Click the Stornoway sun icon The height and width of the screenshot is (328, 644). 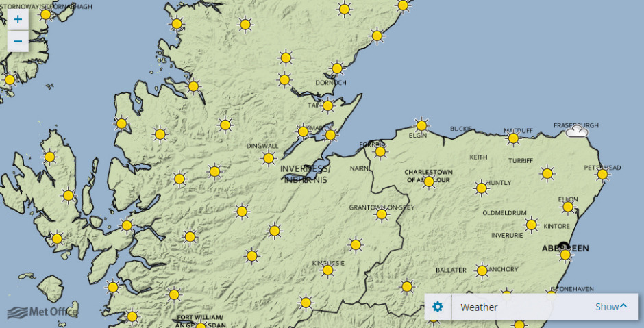(x=46, y=14)
